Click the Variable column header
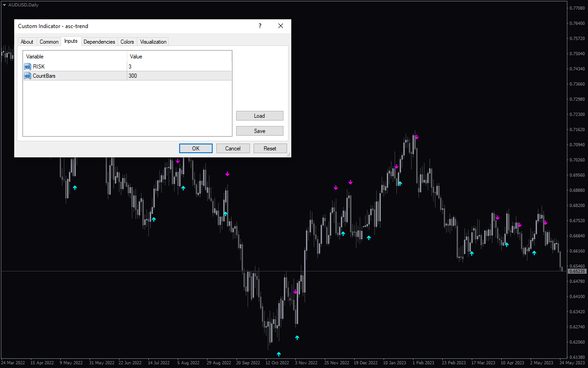 click(75, 57)
